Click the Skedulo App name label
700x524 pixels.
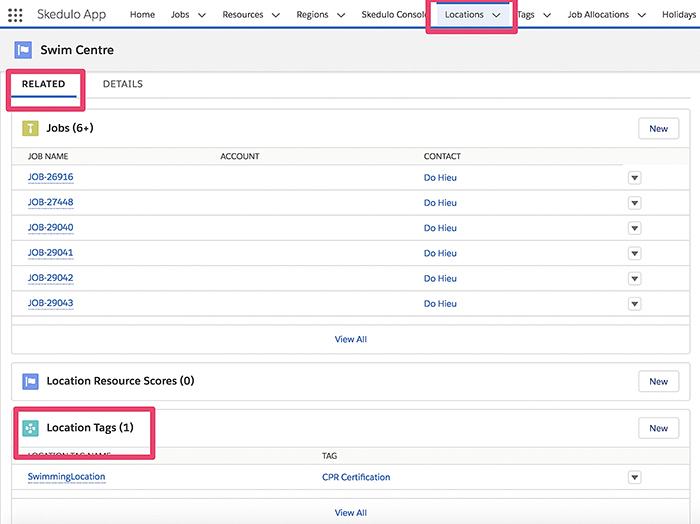click(x=71, y=15)
